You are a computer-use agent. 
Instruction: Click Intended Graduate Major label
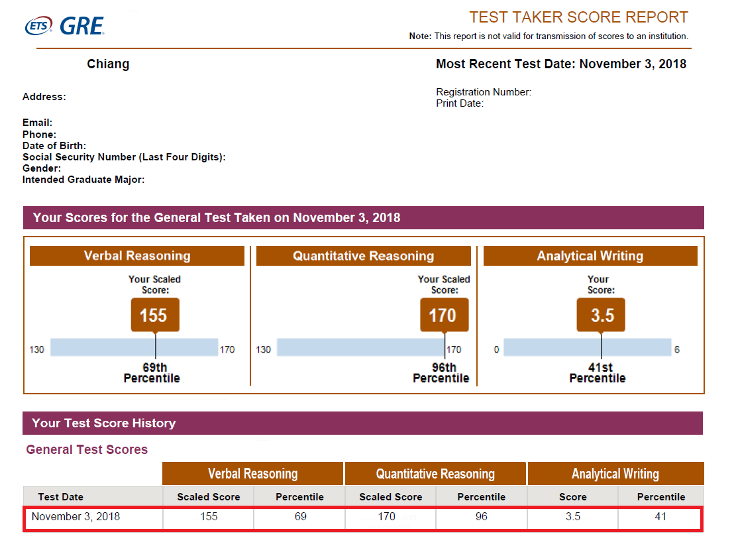pyautogui.click(x=83, y=180)
